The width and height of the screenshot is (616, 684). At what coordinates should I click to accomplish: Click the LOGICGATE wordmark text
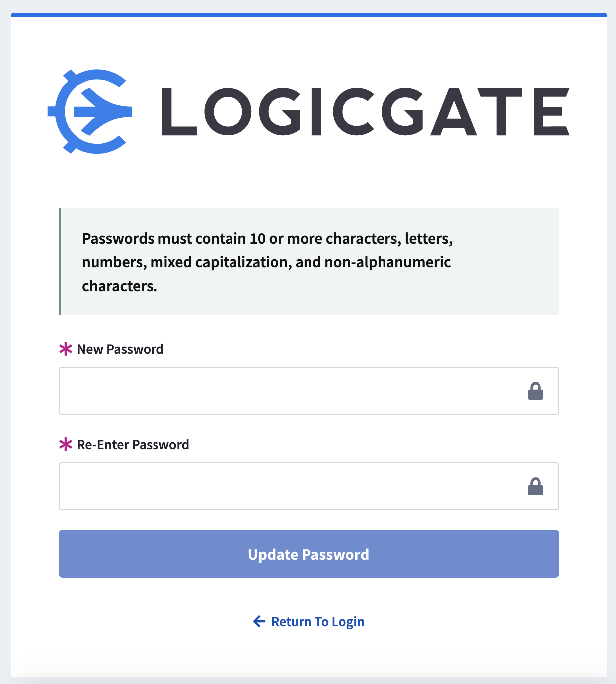pos(366,111)
